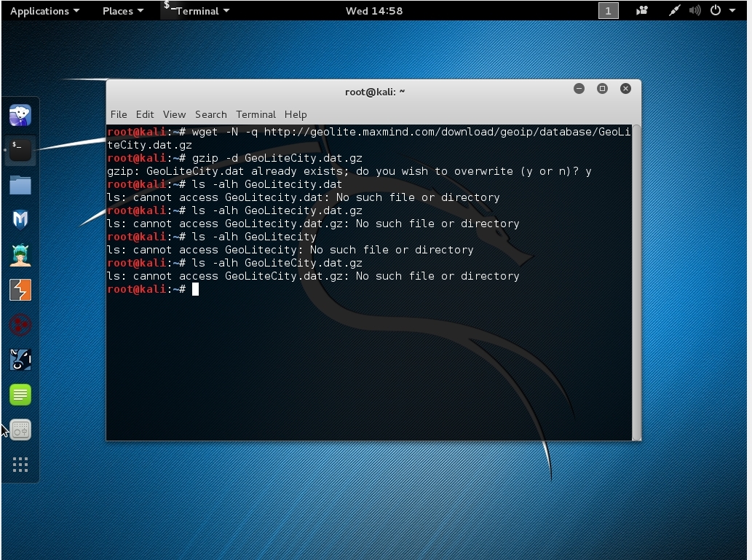Click 'ls -alh GeoLitecity.dat' command text
The width and height of the screenshot is (752, 560).
[x=266, y=184]
